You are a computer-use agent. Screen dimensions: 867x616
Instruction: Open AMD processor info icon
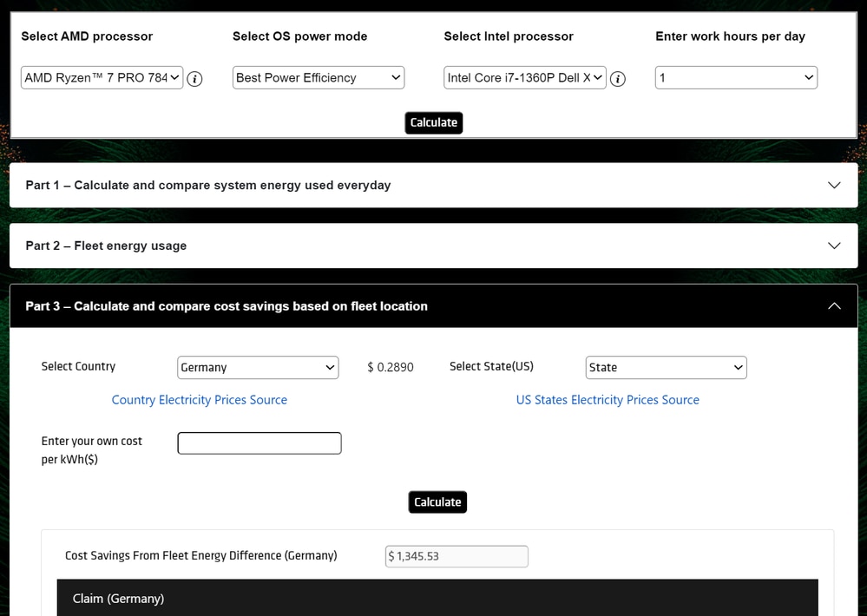pyautogui.click(x=194, y=79)
